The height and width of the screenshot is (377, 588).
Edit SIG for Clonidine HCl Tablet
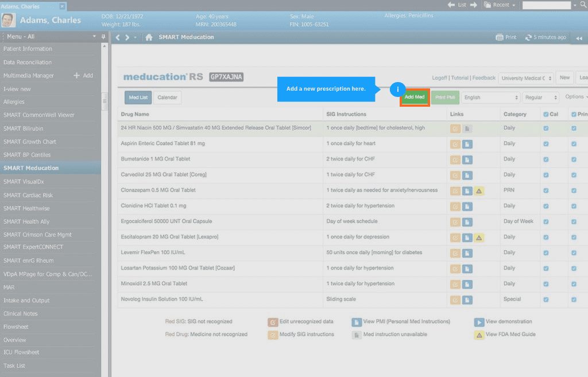coord(455,207)
